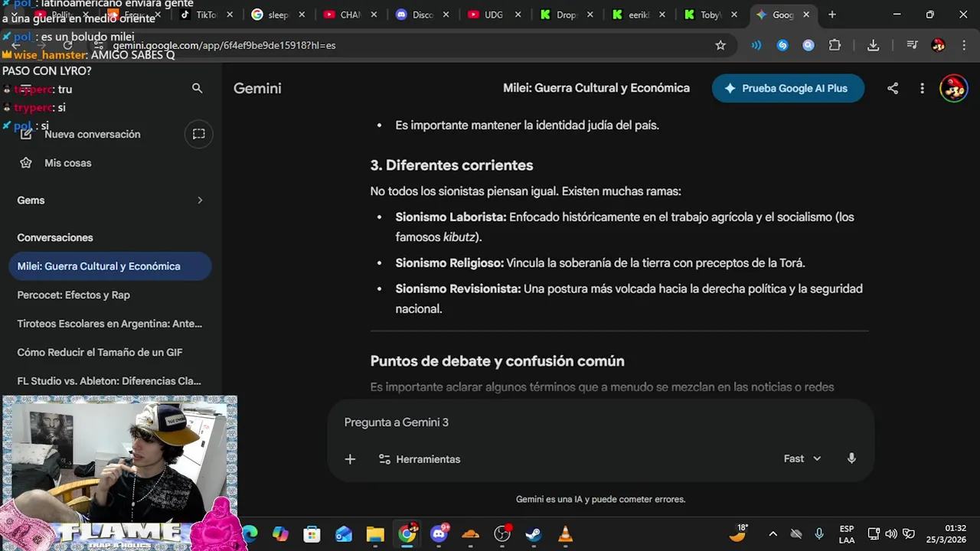This screenshot has width=980, height=551.
Task: Select Milei: Guerra Cultural y Económica conversation
Action: point(109,266)
